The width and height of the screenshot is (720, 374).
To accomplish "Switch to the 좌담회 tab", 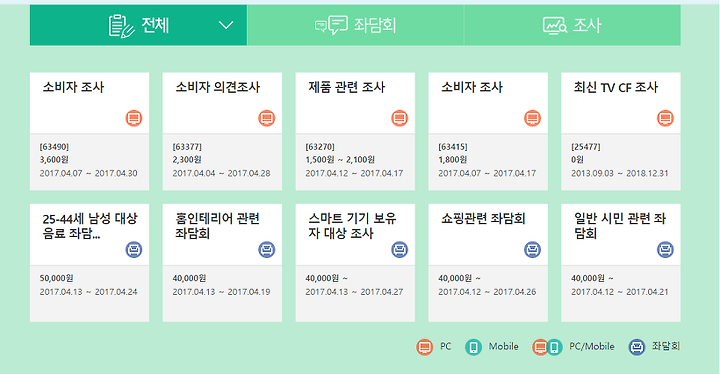I will point(355,25).
